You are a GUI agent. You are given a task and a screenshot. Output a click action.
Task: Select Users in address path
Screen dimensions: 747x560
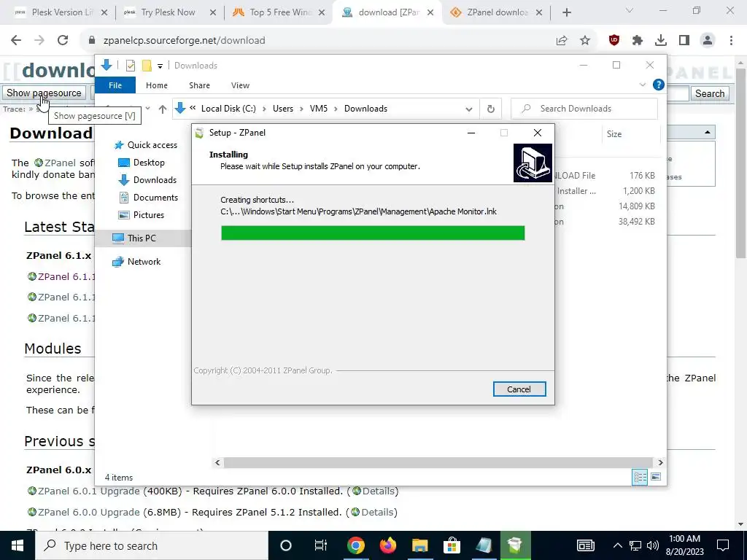(x=282, y=109)
